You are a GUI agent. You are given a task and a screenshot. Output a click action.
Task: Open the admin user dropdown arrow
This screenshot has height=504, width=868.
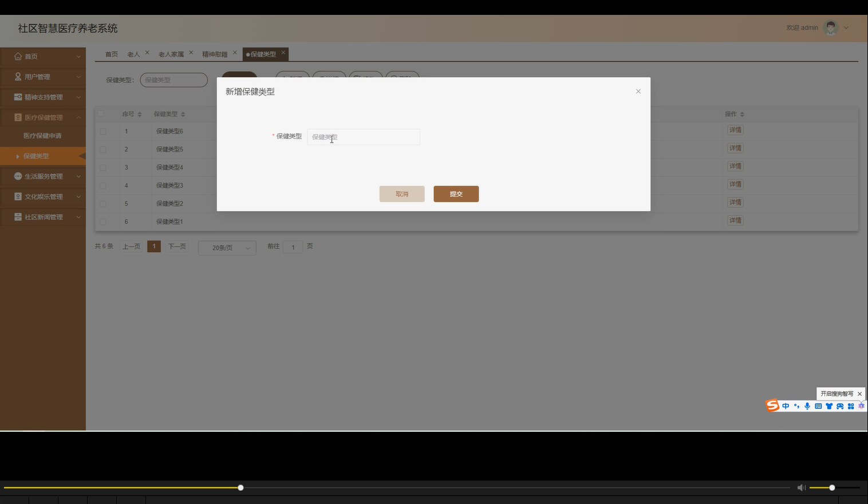[846, 27]
